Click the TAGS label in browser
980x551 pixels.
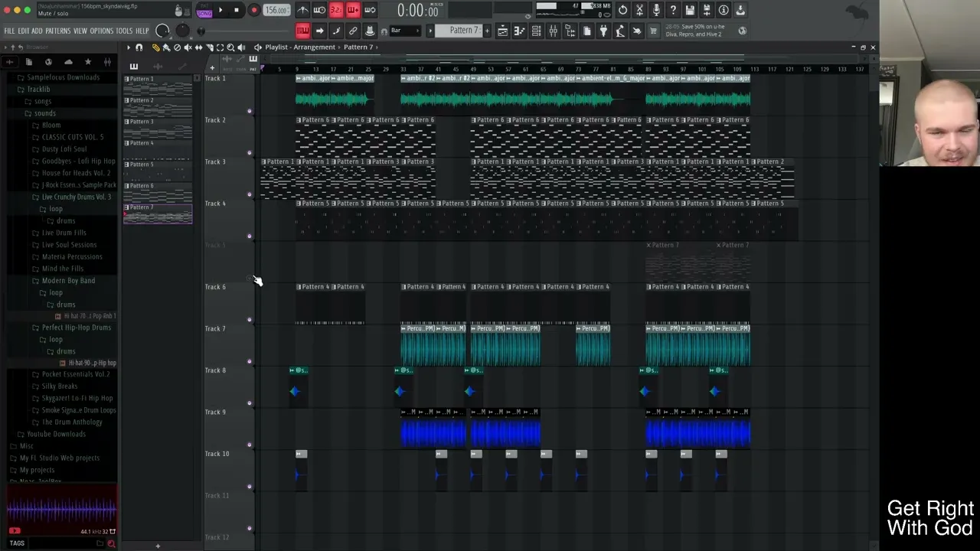pyautogui.click(x=17, y=543)
